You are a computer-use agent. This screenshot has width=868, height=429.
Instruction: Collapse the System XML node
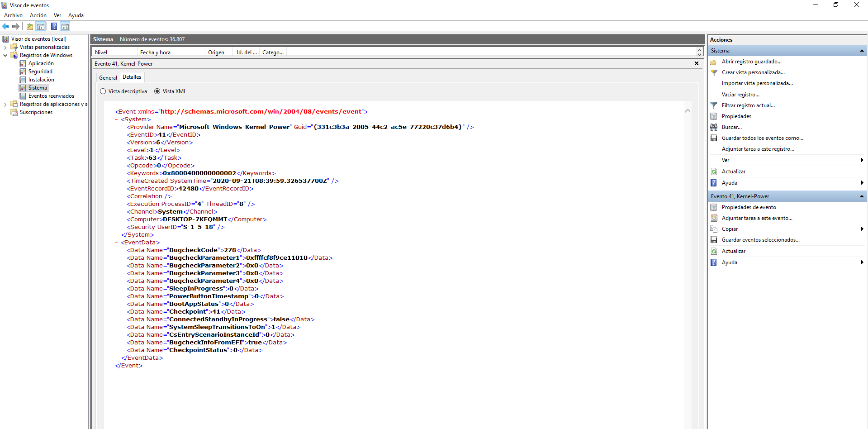(116, 119)
